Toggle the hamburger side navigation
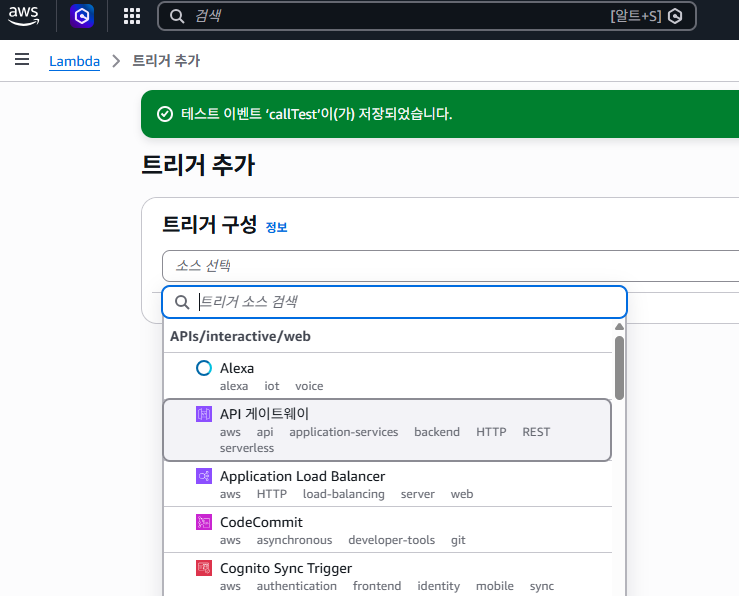The height and width of the screenshot is (596, 739). [22, 59]
